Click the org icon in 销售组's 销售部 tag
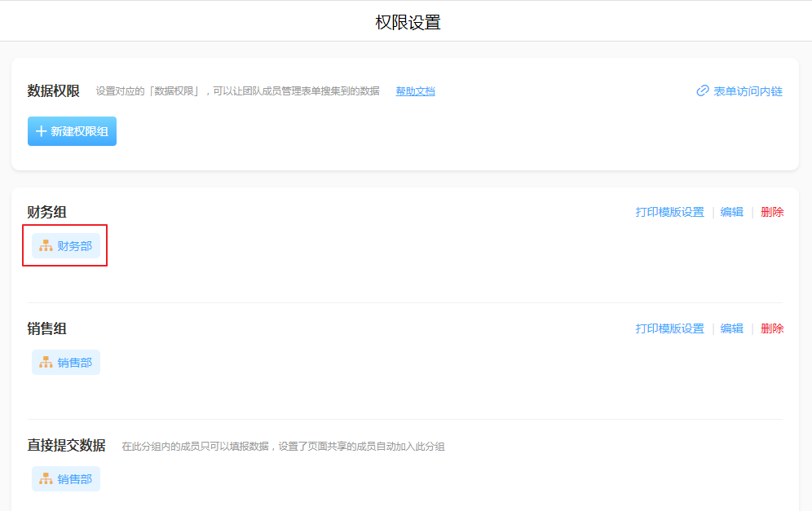 (46, 363)
